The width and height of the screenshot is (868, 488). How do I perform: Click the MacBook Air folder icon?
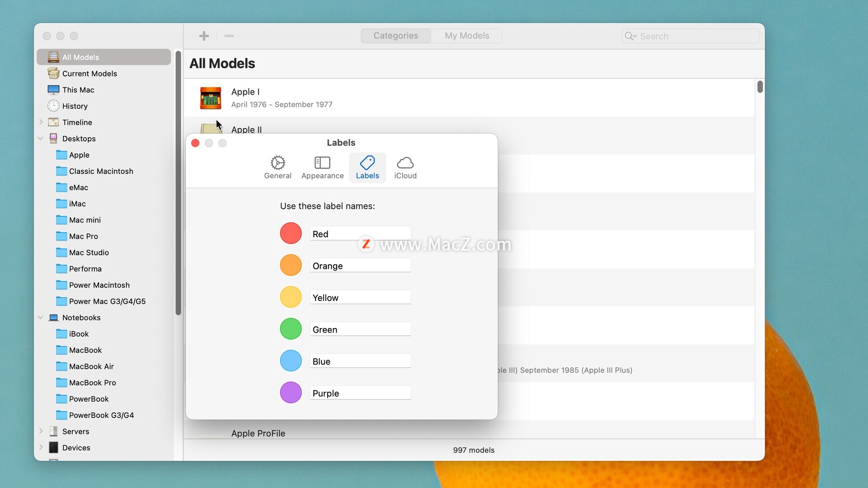click(61, 366)
